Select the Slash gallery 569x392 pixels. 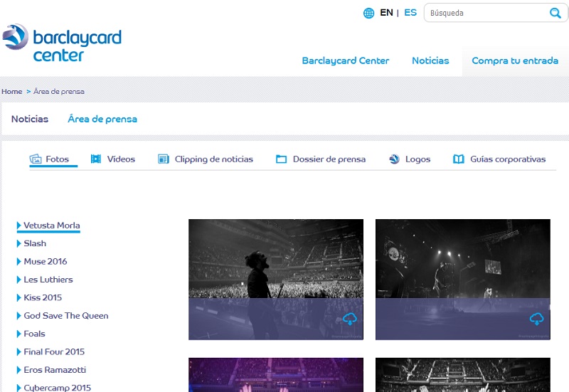pyautogui.click(x=35, y=243)
